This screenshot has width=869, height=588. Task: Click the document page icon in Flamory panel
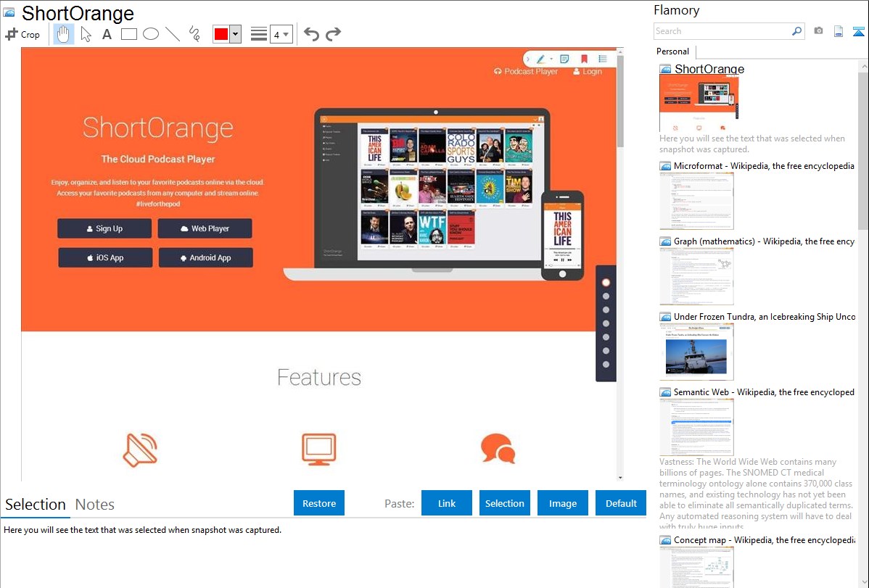[x=839, y=31]
